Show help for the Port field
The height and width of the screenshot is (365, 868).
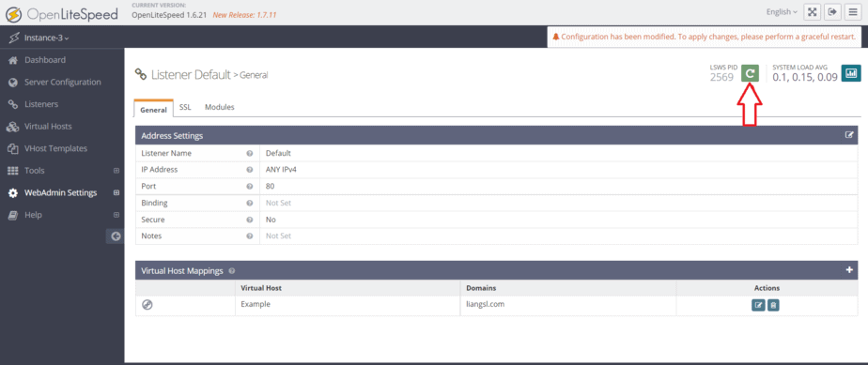point(250,187)
